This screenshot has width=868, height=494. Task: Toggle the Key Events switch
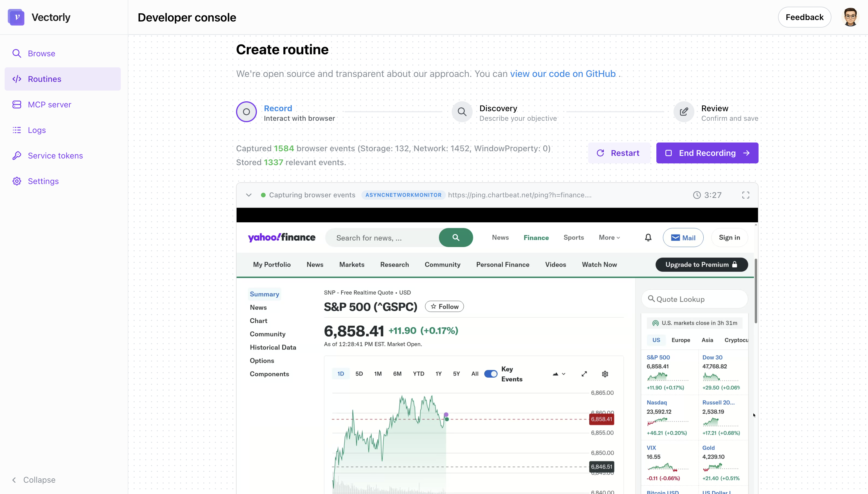(490, 374)
